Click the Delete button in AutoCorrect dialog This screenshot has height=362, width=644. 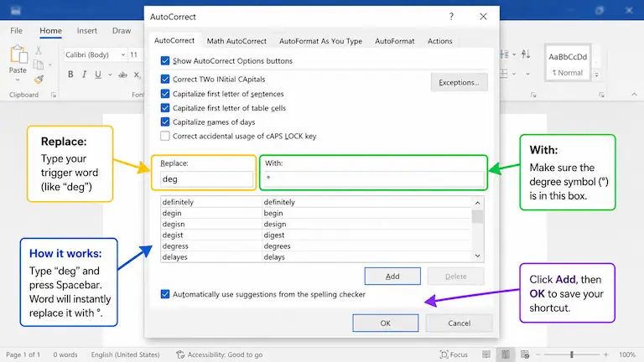[456, 277]
